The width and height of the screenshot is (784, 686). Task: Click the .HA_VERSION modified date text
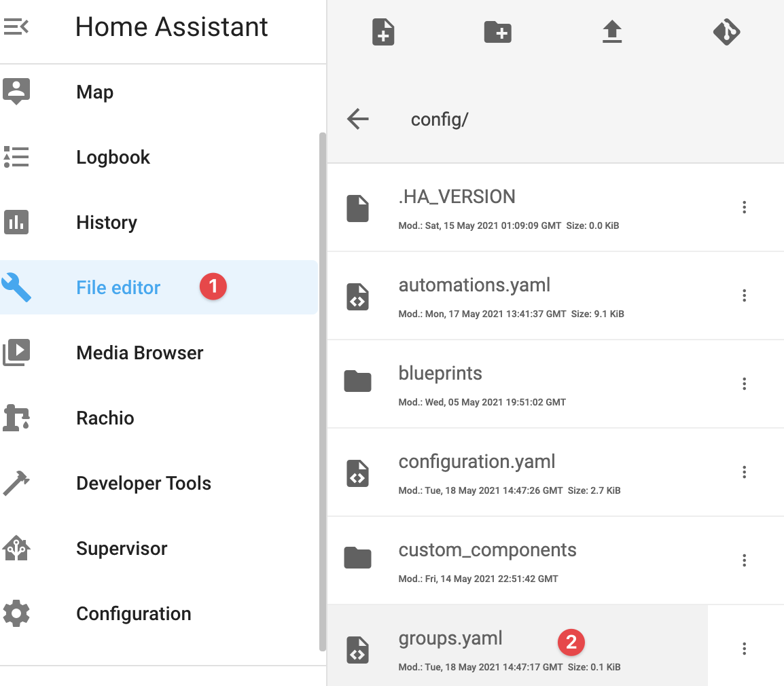tap(480, 225)
